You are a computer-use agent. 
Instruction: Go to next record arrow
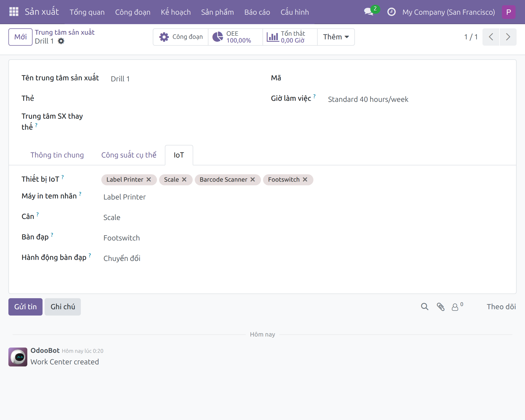tap(508, 37)
